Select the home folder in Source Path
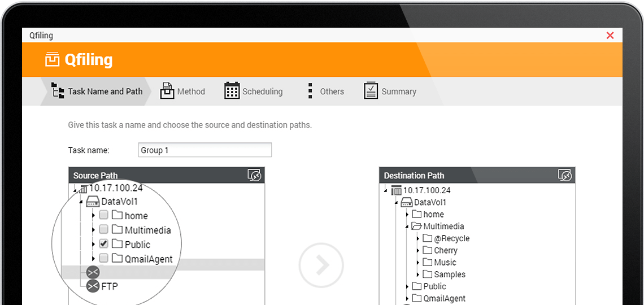 tap(136, 216)
